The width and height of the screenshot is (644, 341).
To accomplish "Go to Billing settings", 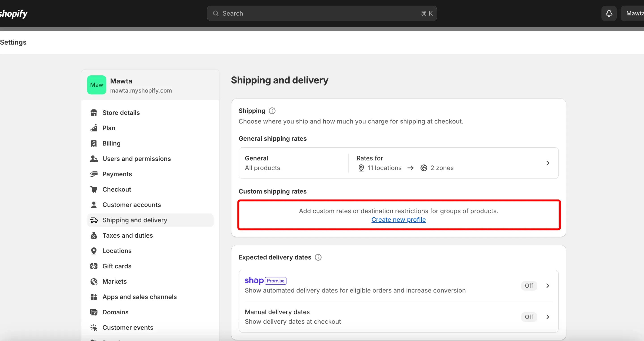I will [150, 143].
